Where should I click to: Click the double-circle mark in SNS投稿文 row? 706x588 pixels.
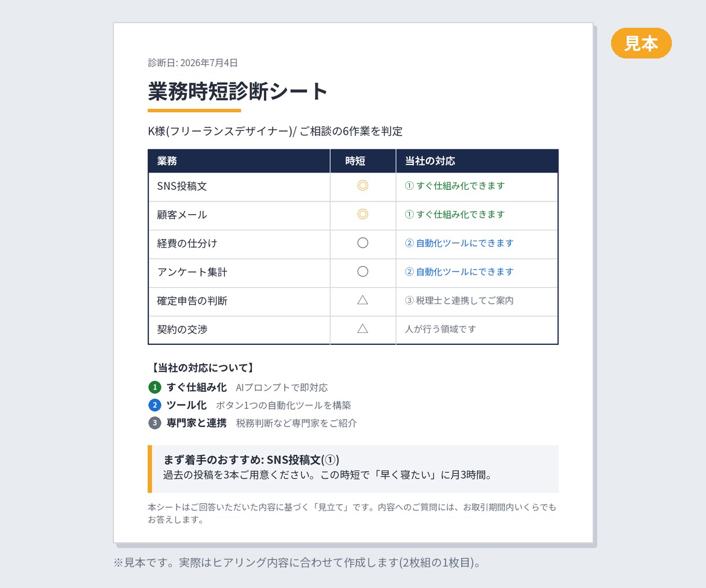point(363,186)
